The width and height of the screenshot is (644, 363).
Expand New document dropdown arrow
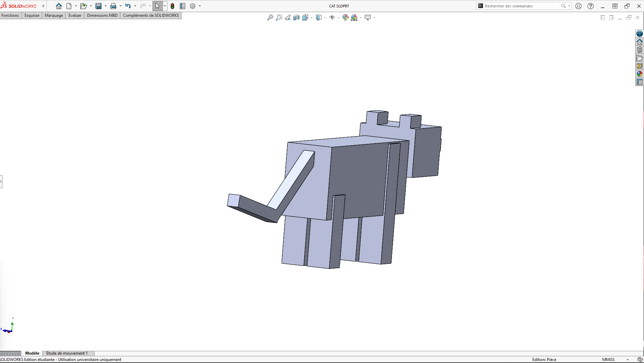pyautogui.click(x=76, y=6)
